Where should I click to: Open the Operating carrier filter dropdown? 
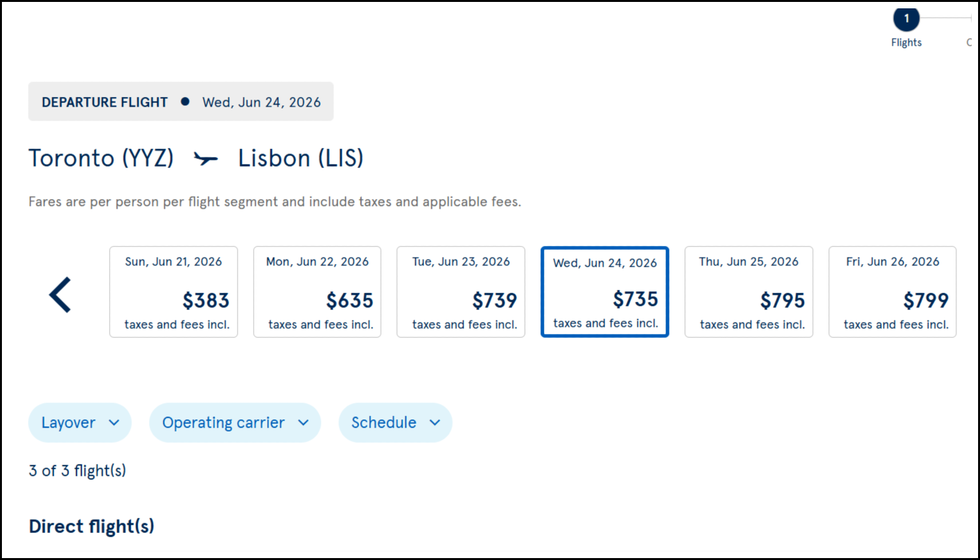click(x=235, y=423)
